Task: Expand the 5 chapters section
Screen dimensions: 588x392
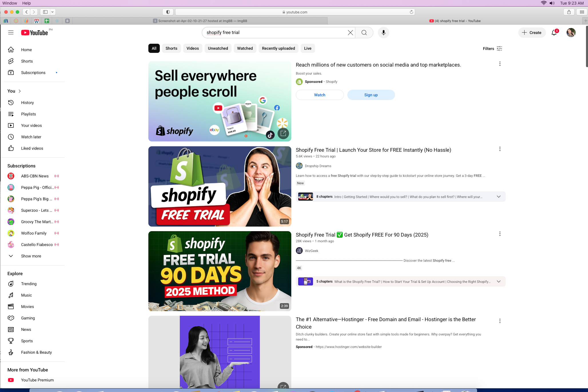Action: pos(499,281)
